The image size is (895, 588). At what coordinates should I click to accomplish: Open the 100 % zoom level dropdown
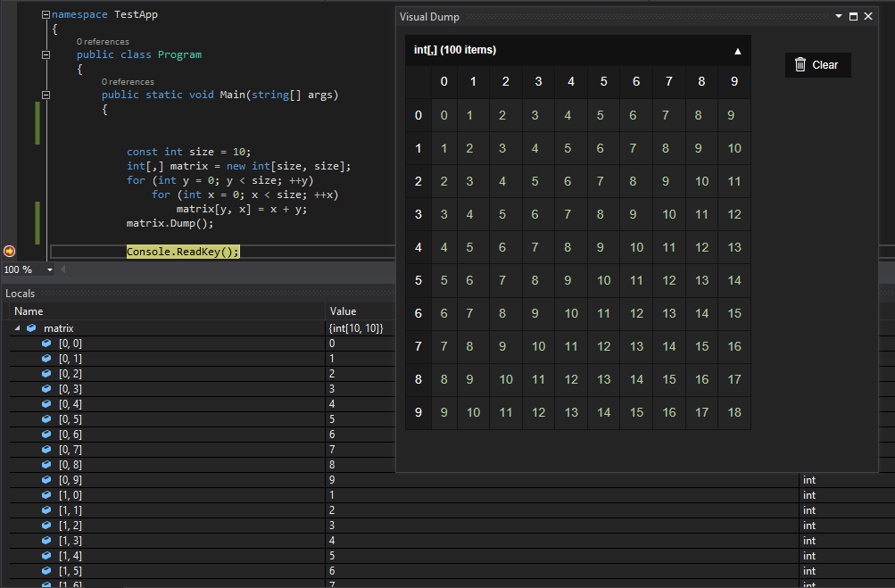pos(50,269)
